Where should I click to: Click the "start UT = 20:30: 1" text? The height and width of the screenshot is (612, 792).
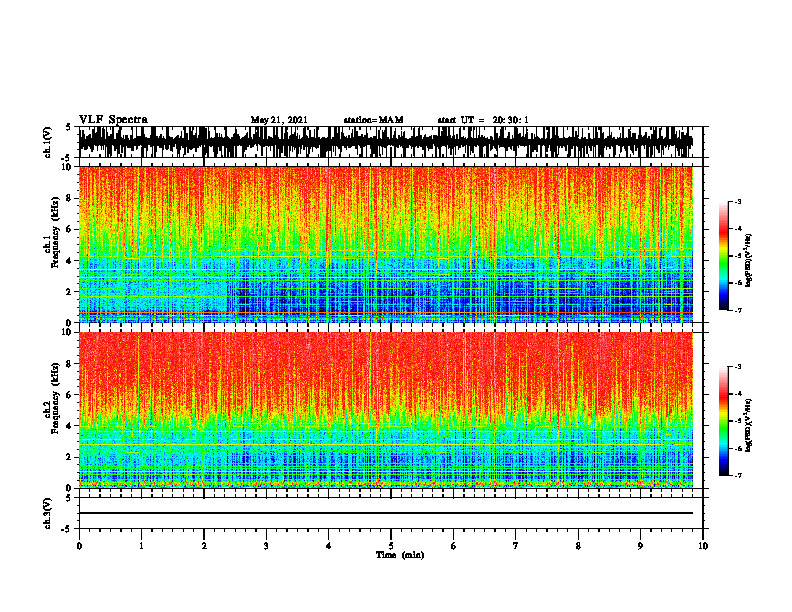tap(483, 120)
